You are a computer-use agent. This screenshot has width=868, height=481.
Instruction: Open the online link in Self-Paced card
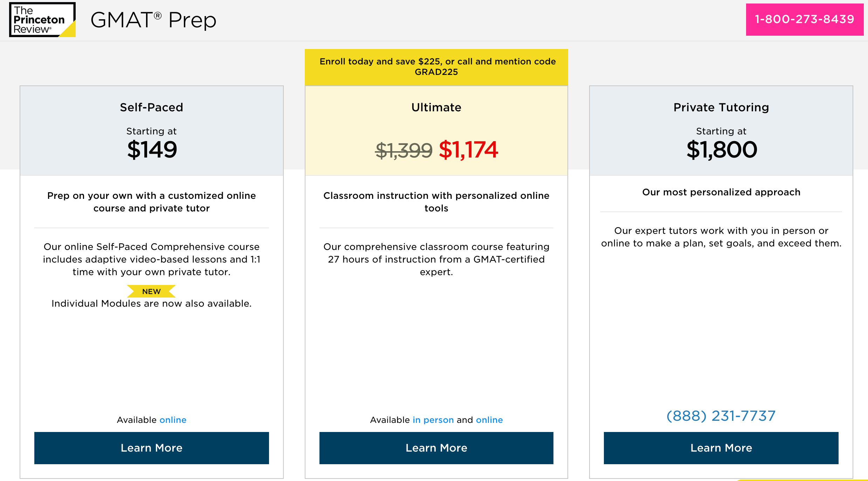173,420
